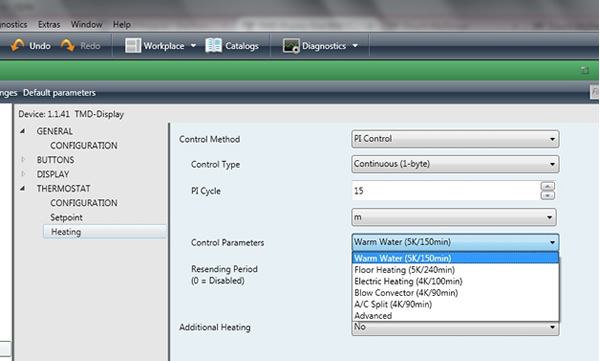Choose Electric Heating (4K/100min) option
The height and width of the screenshot is (361, 600).
[x=455, y=281]
